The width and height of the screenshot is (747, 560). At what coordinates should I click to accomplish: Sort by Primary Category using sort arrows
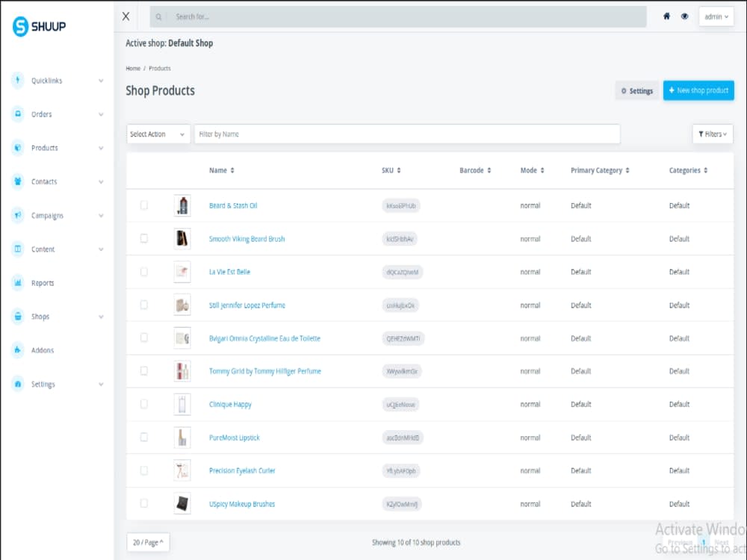pos(627,170)
